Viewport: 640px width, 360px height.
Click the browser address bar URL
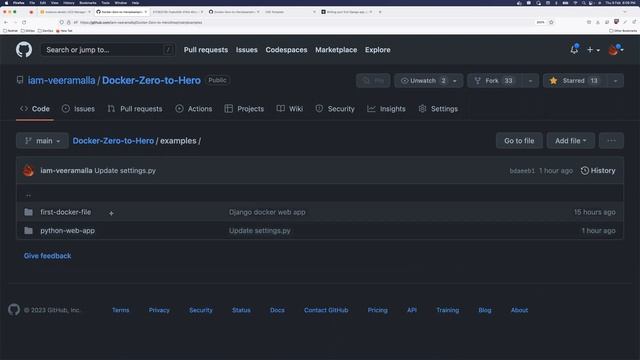[141, 22]
